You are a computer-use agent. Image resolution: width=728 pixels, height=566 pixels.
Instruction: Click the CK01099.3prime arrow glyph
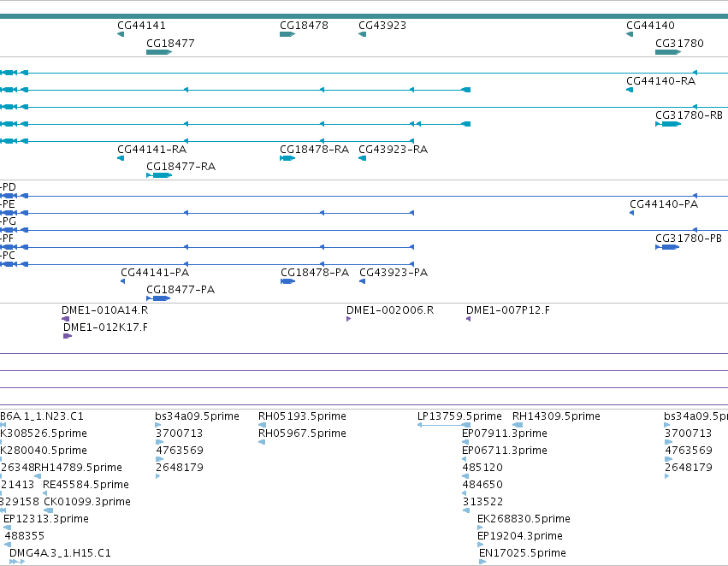[x=48, y=510]
